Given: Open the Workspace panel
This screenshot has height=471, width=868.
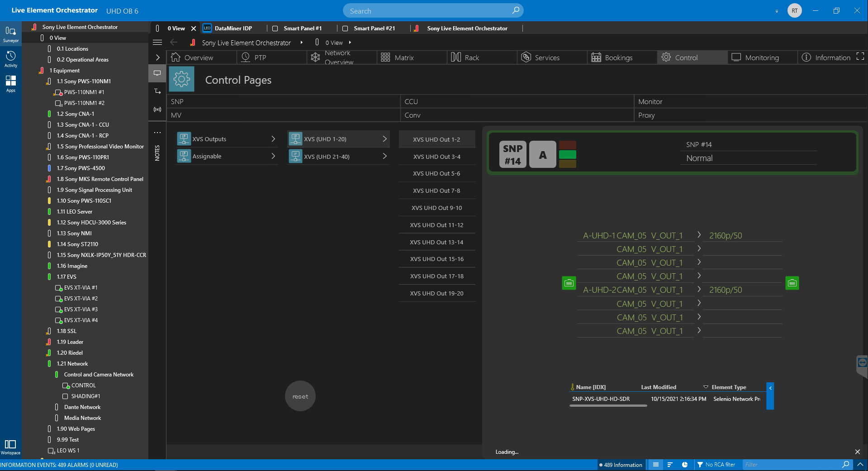Looking at the screenshot, I should pos(10,447).
